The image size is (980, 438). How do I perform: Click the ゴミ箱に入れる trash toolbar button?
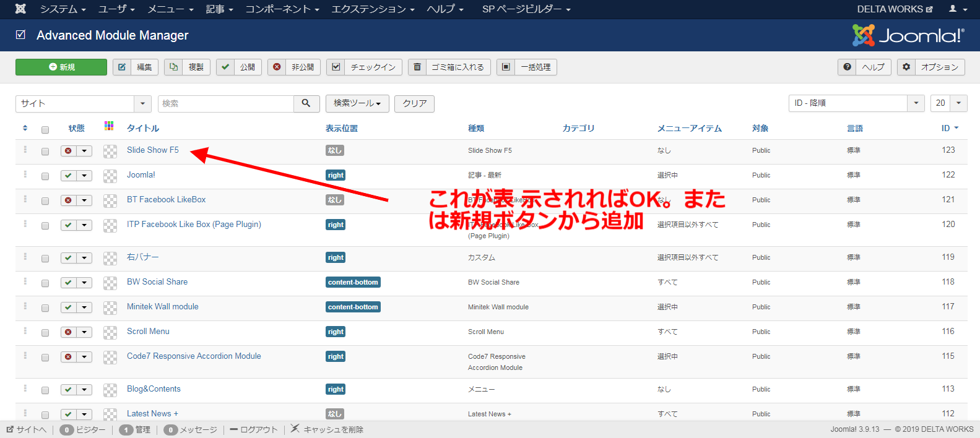pyautogui.click(x=449, y=67)
